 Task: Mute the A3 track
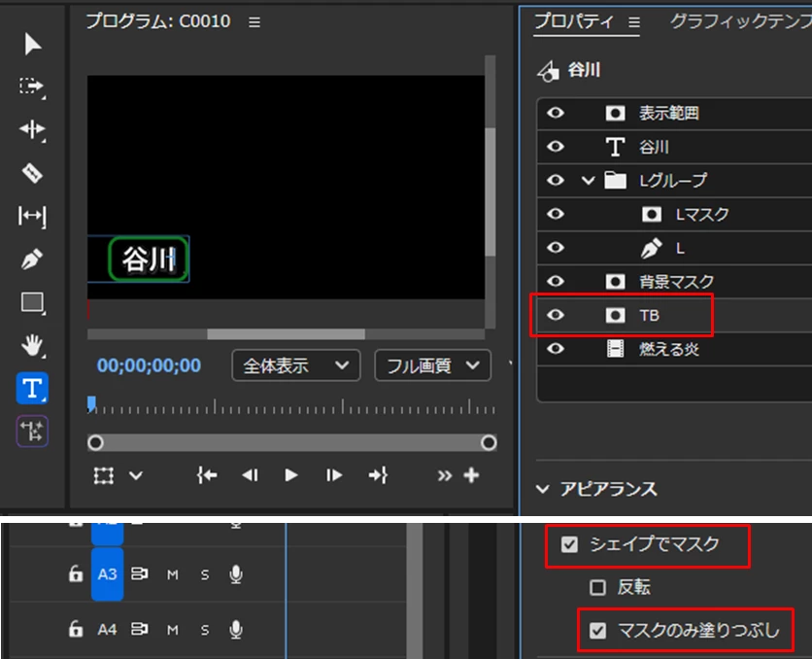coord(173,574)
